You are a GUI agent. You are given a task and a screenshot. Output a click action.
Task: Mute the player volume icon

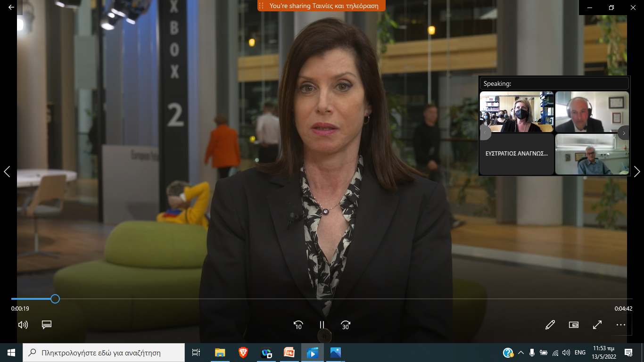(x=23, y=325)
